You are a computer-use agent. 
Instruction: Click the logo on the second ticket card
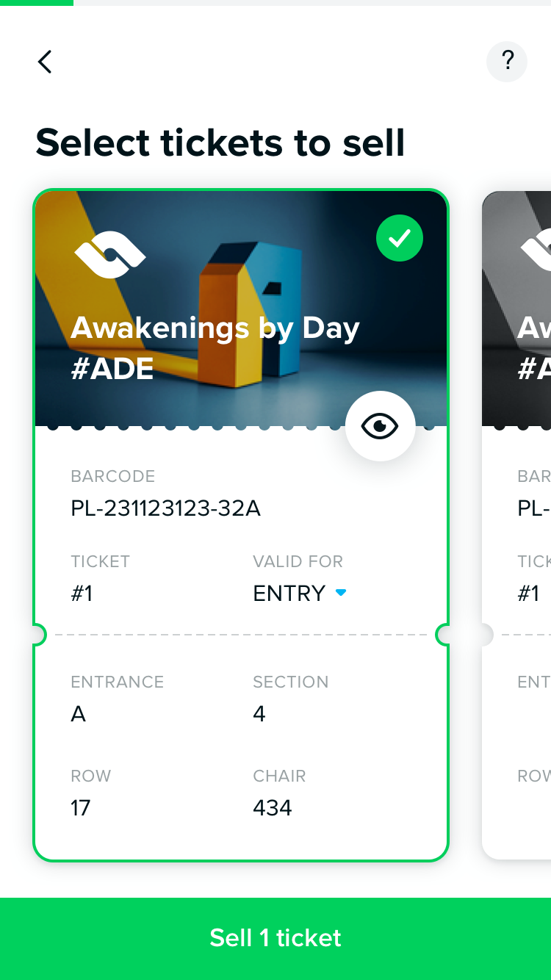pyautogui.click(x=536, y=250)
